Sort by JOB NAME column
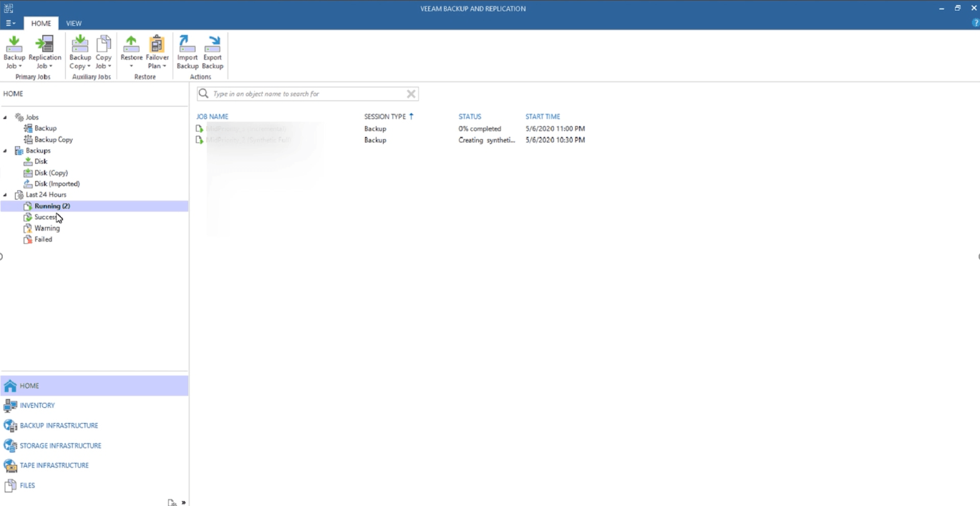 coord(213,117)
